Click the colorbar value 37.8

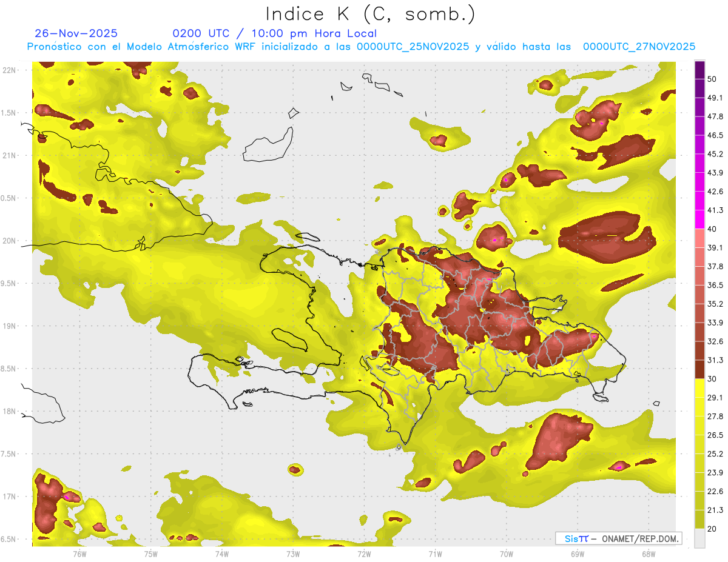tap(715, 266)
